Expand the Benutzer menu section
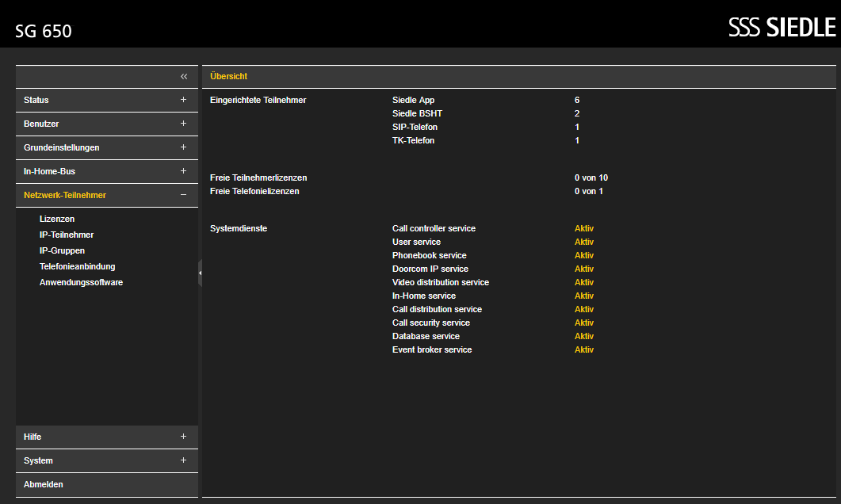The image size is (841, 504). point(107,124)
